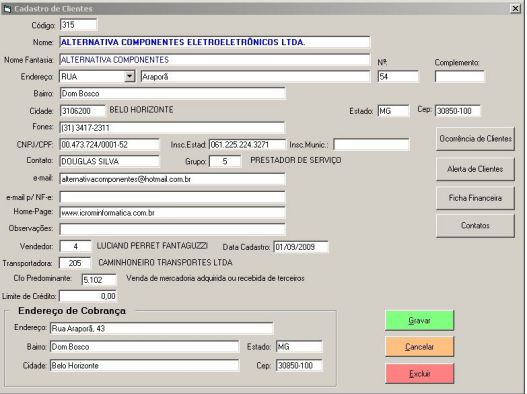The width and height of the screenshot is (527, 394).
Task: Open Alerta de Clientes
Action: [475, 169]
